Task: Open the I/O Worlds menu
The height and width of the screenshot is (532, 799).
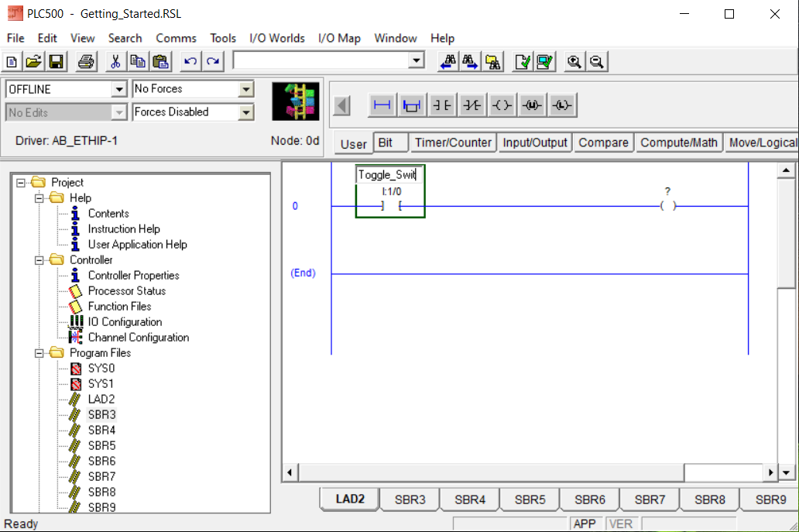Action: tap(276, 38)
